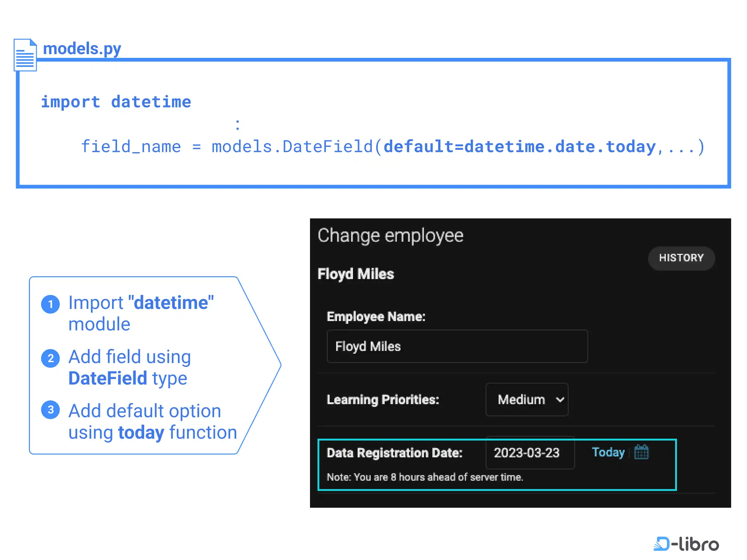Click the Data Registration Date input
This screenshot has width=747, height=560.
pos(529,453)
